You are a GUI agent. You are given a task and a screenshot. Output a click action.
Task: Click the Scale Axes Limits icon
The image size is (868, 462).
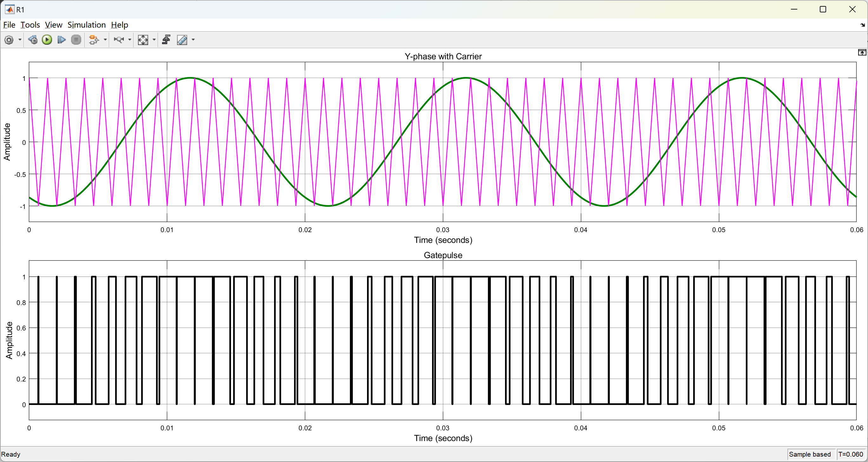143,40
